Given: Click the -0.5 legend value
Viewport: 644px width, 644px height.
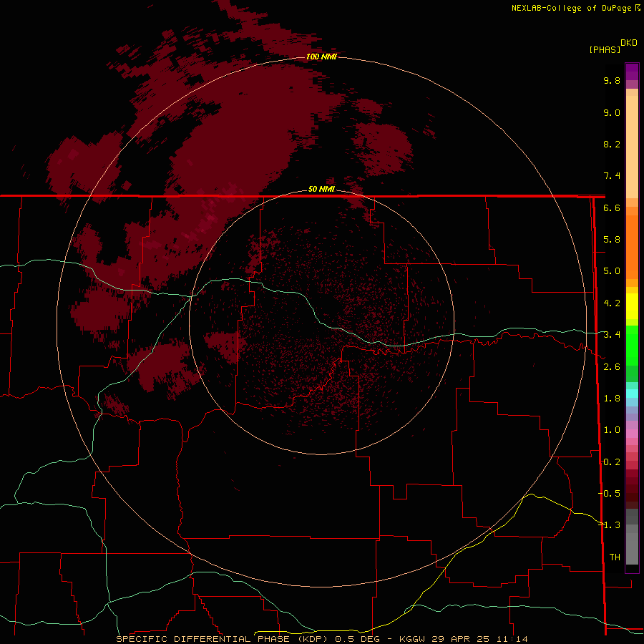Looking at the screenshot, I should pyautogui.click(x=609, y=494).
